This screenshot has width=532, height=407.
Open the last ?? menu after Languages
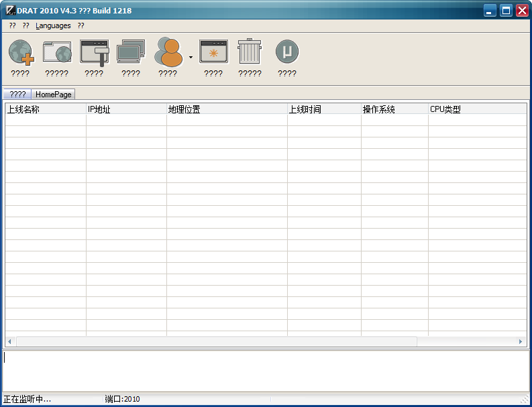(81, 25)
